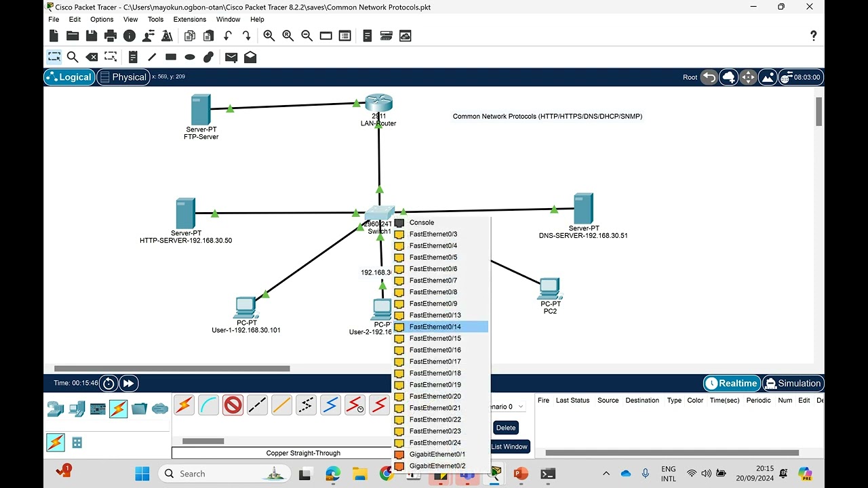The image size is (868, 488).
Task: Save the network with the floppy icon
Action: pyautogui.click(x=92, y=36)
